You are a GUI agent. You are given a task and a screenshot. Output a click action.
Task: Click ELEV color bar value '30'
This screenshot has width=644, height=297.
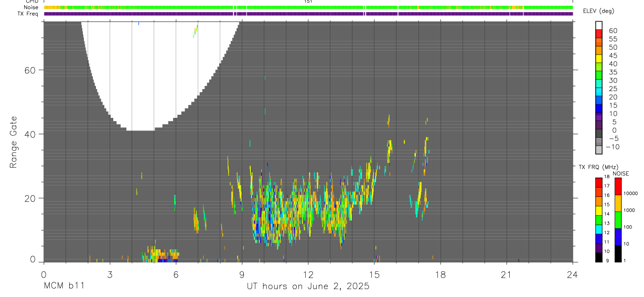point(613,81)
